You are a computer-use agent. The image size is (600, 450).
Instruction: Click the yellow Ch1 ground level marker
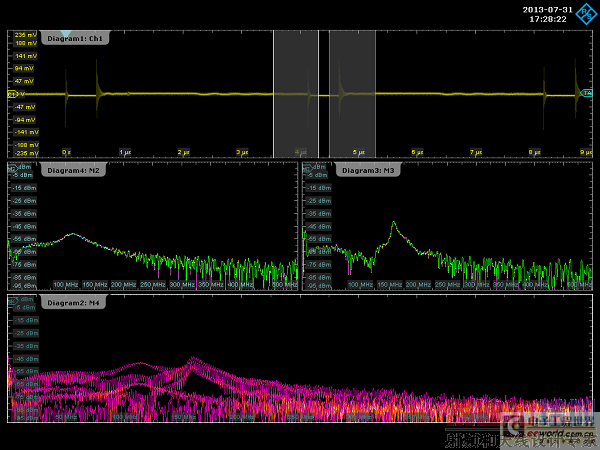point(13,94)
